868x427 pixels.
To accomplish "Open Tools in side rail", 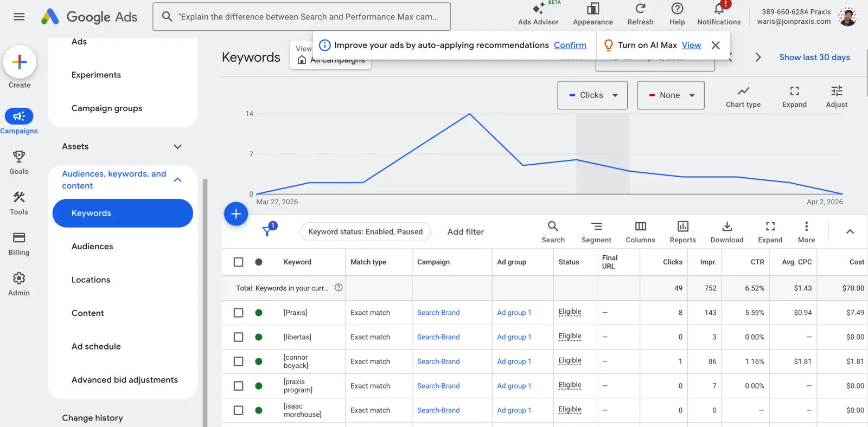I will point(19,203).
